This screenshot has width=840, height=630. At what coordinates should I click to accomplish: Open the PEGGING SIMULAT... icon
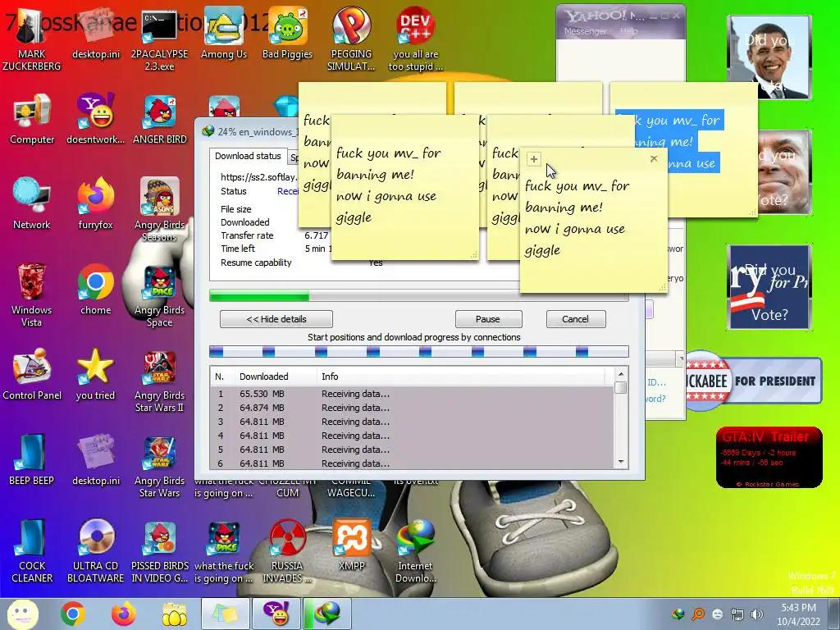(x=351, y=39)
